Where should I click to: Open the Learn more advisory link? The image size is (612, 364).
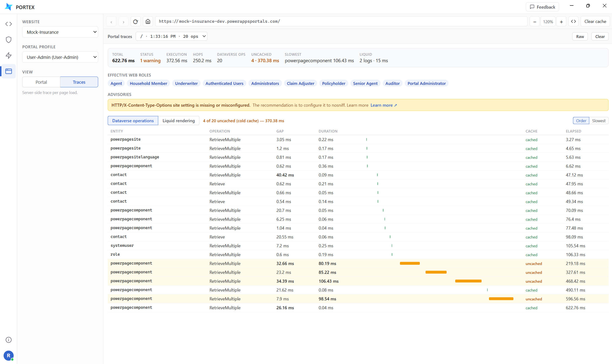(x=383, y=105)
